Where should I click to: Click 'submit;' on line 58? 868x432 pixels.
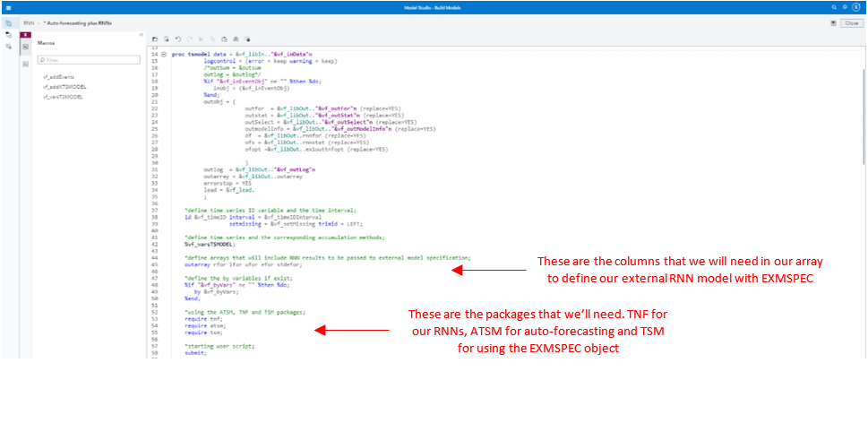coord(195,352)
